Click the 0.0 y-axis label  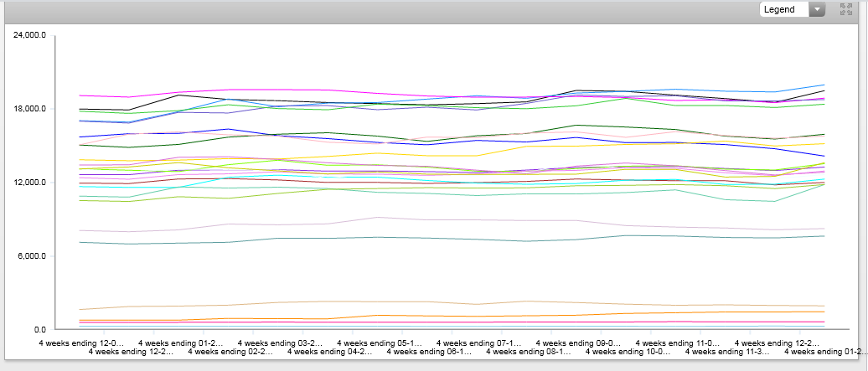click(x=38, y=329)
